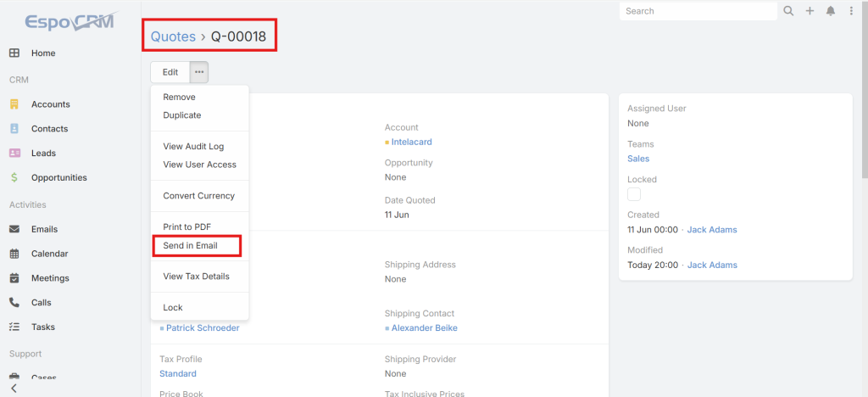The width and height of the screenshot is (868, 397).
Task: Open the Intelacard account link
Action: (411, 142)
